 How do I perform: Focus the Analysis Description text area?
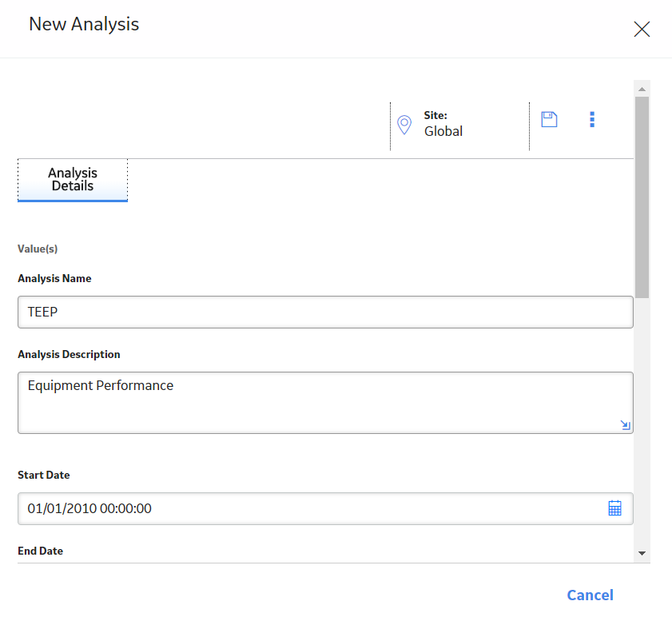pyautogui.click(x=325, y=403)
